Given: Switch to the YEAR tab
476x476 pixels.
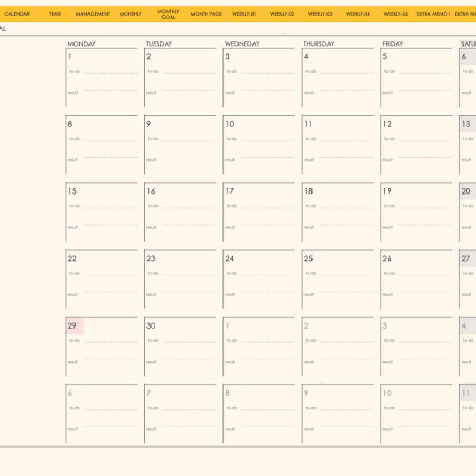Looking at the screenshot, I should click(55, 14).
